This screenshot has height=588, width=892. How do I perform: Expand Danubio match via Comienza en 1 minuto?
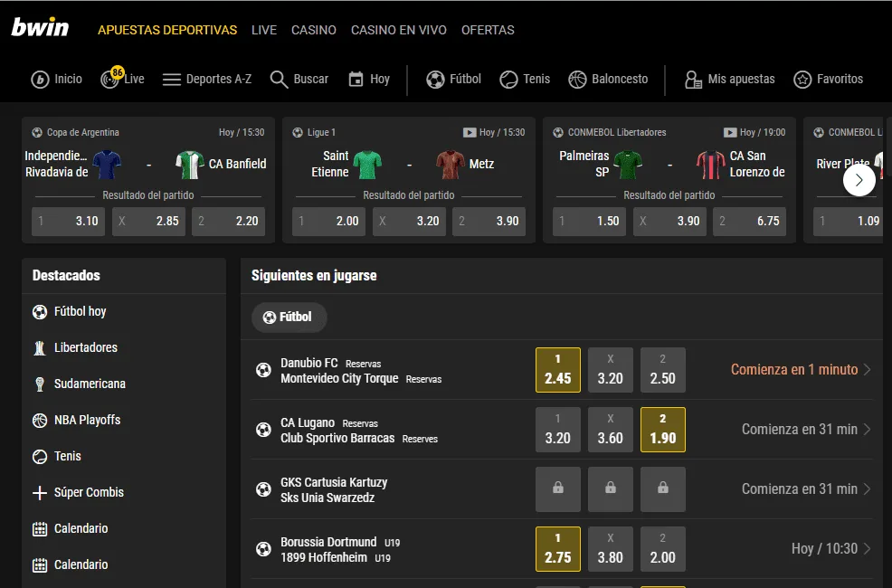(x=801, y=370)
